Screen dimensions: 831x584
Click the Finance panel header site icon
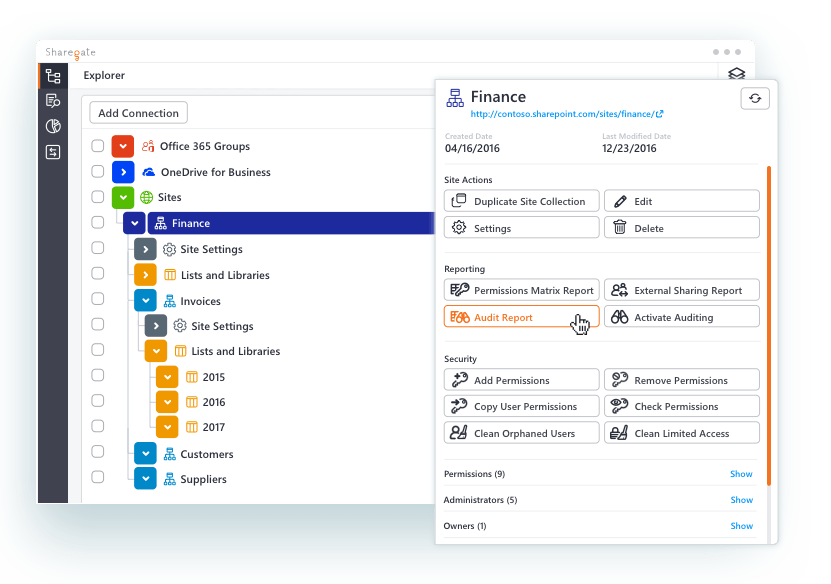[x=455, y=98]
